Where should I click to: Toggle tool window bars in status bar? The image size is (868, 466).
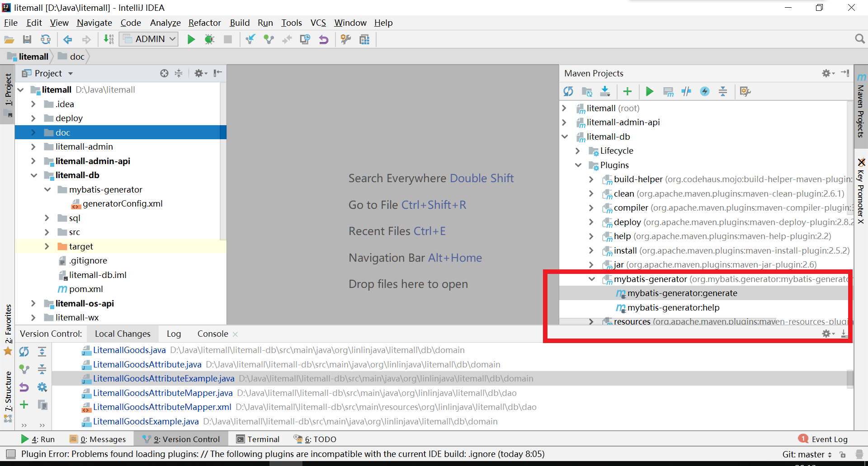(11, 454)
